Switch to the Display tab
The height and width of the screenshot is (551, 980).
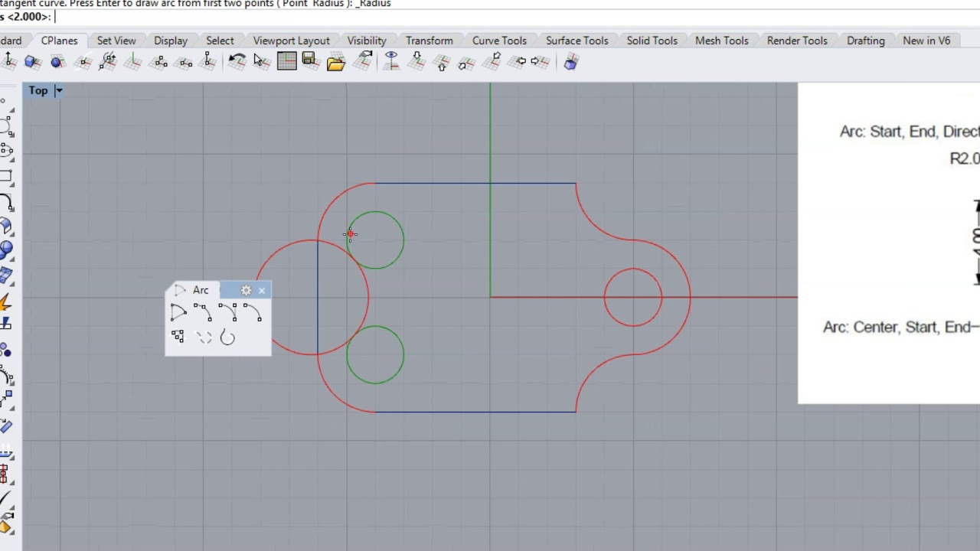point(171,41)
